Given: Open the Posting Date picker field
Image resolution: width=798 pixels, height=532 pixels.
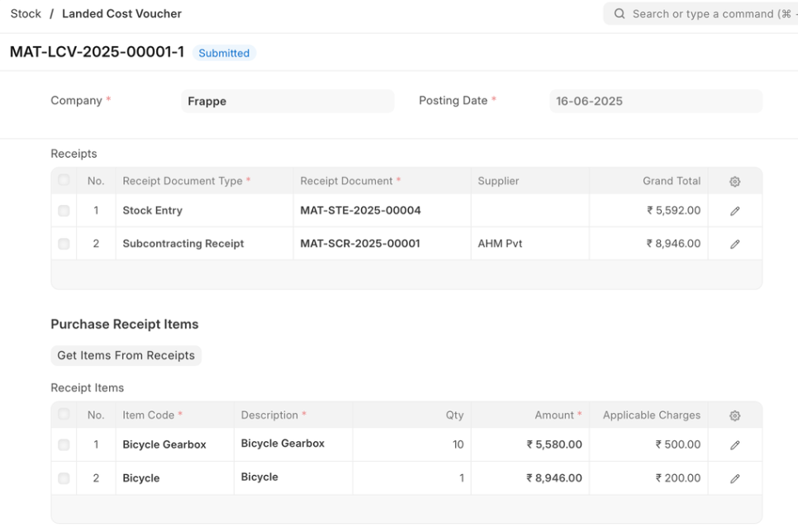Looking at the screenshot, I should click(x=655, y=102).
